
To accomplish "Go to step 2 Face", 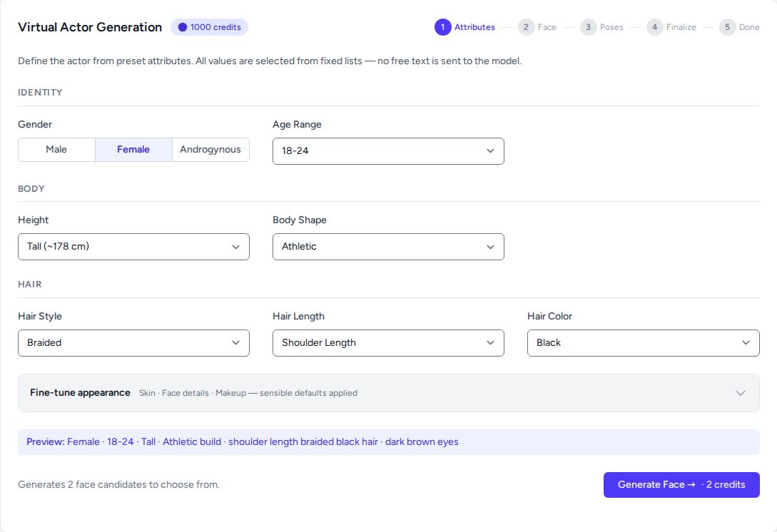I will tap(537, 27).
